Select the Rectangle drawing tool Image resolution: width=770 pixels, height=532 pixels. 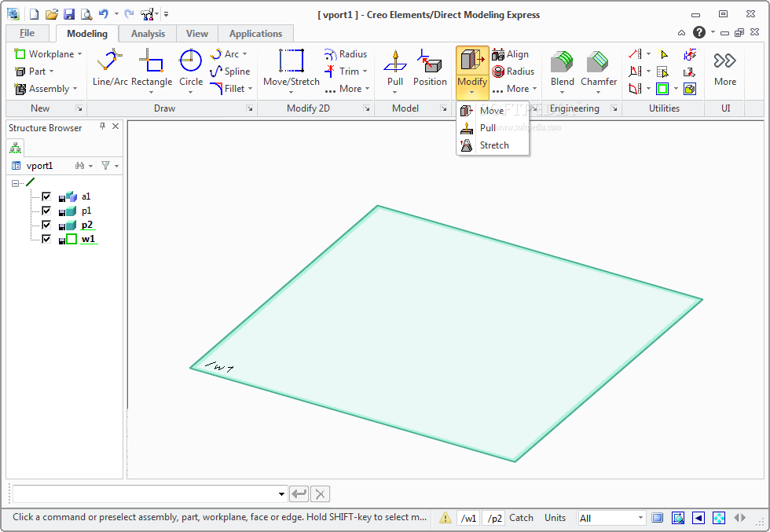click(x=151, y=69)
